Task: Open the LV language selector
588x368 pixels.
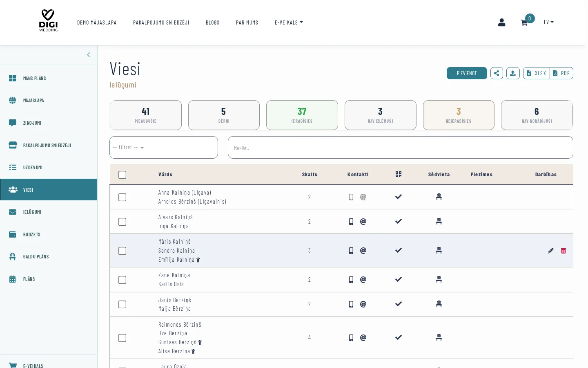Action: tap(548, 22)
